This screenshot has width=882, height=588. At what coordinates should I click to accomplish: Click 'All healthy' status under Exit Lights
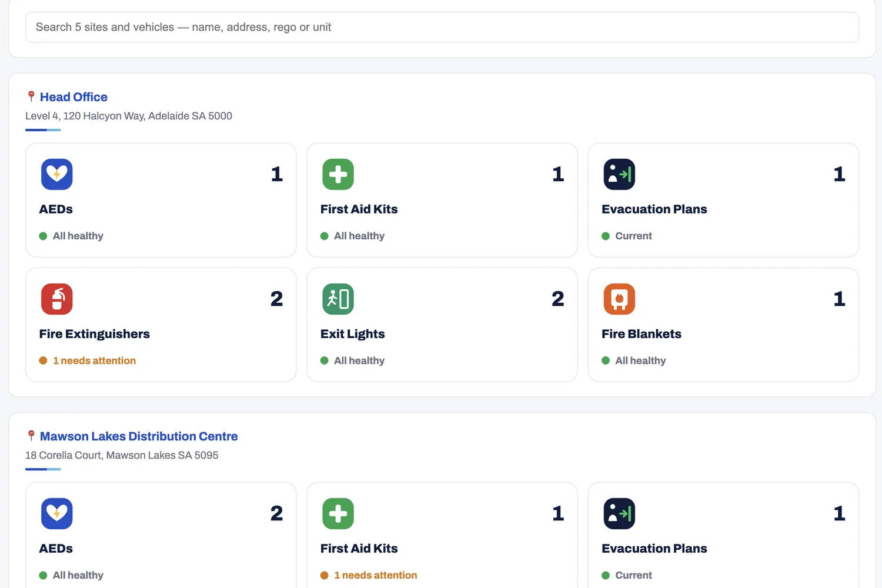(x=359, y=360)
